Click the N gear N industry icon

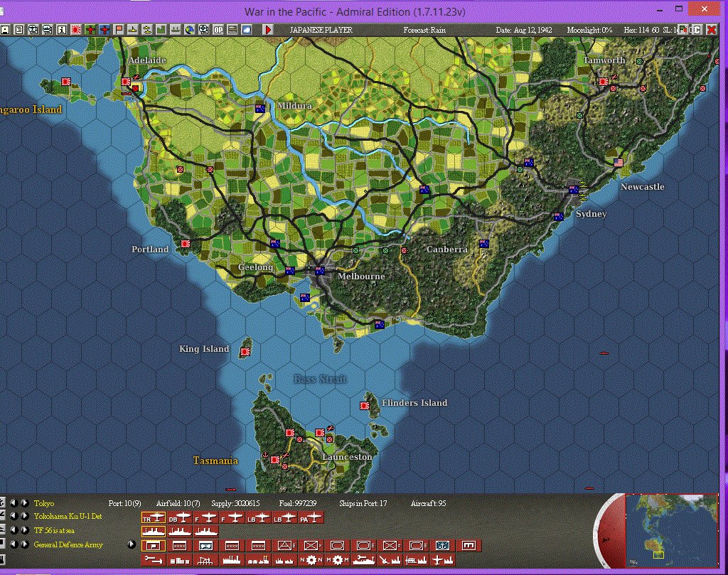point(311,560)
